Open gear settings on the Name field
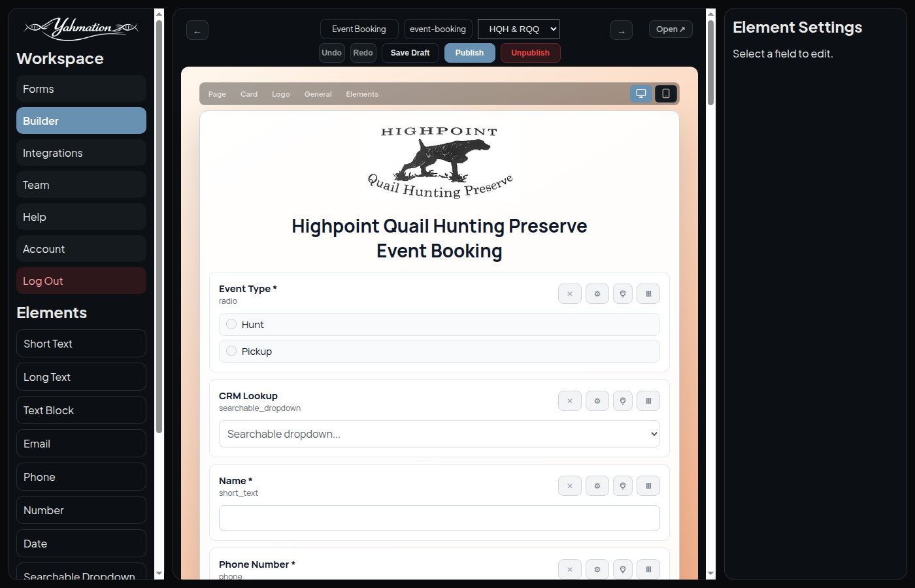Viewport: 915px width, 588px height. 597,486
